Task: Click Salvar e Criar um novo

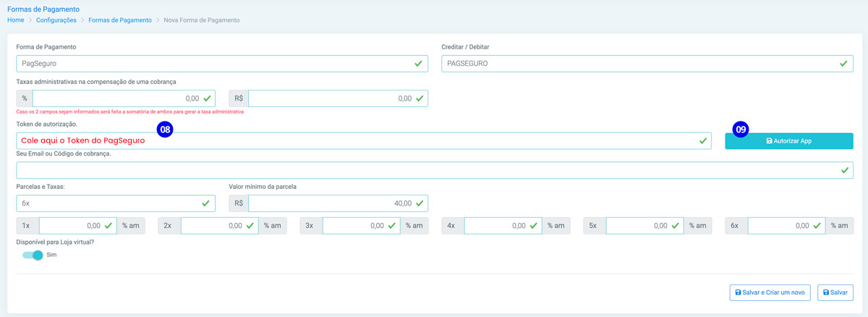Action: [770, 292]
